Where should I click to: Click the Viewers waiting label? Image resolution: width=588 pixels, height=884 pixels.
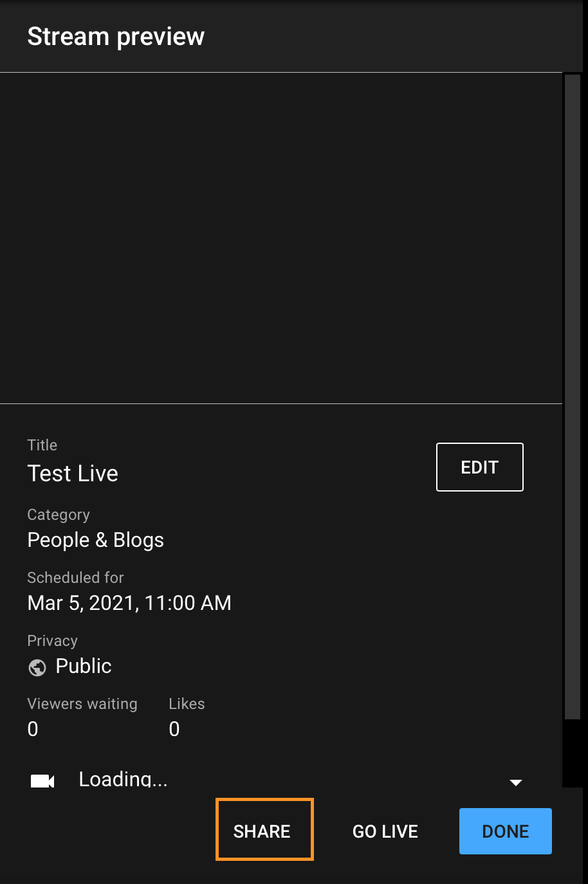point(82,704)
